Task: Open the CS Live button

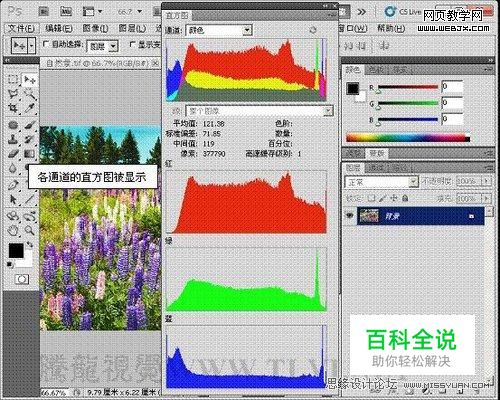Action: pos(402,12)
